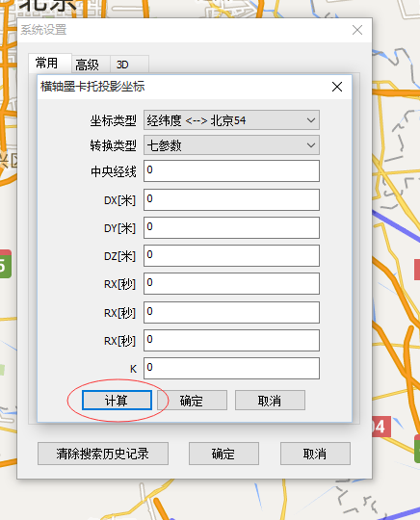Focus the K parameter input field
420x520 pixels.
pos(231,368)
